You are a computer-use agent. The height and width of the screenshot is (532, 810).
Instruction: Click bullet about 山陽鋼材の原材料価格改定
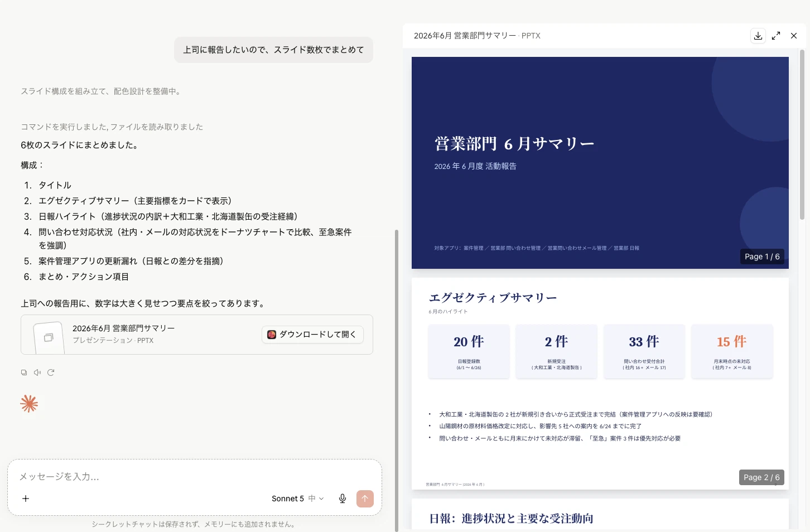[x=540, y=426]
